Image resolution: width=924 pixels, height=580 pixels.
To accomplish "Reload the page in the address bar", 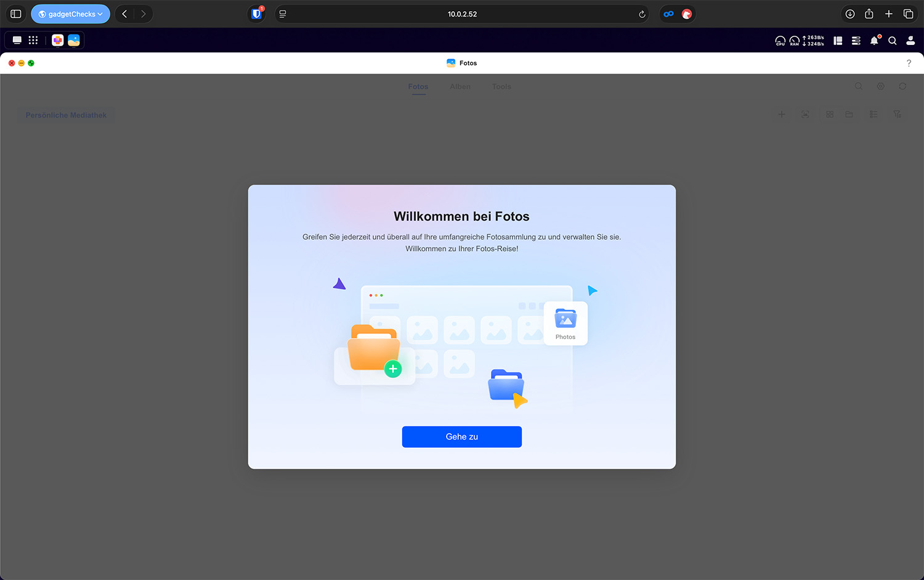I will pos(642,14).
